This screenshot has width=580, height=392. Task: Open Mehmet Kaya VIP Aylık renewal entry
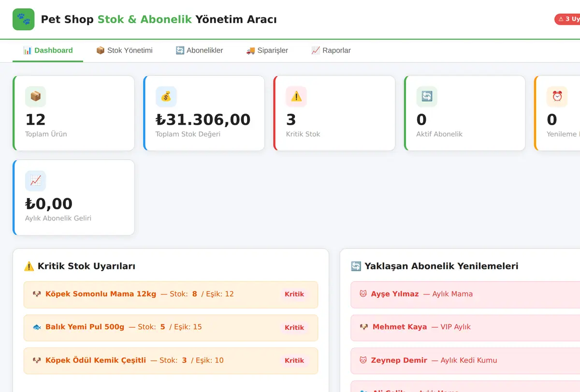(465, 327)
